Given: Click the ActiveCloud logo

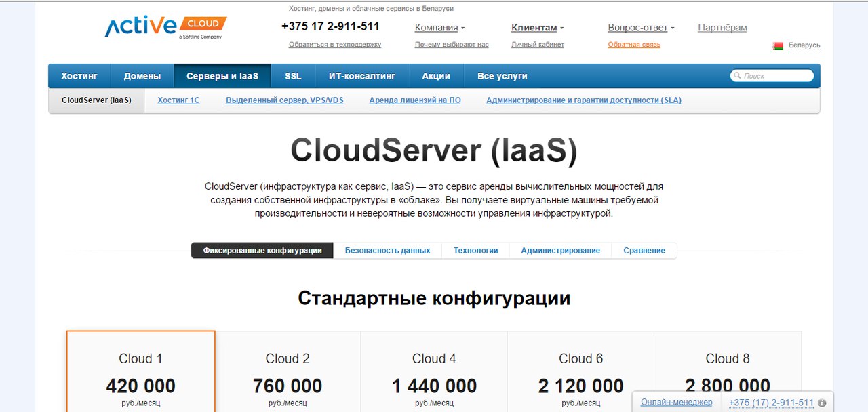Looking at the screenshot, I should tap(165, 27).
